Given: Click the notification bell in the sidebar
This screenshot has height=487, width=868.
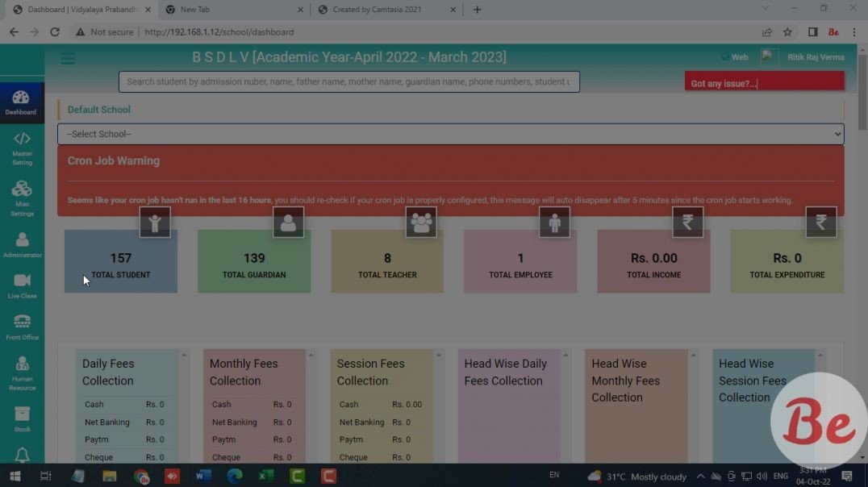Looking at the screenshot, I should (x=22, y=454).
